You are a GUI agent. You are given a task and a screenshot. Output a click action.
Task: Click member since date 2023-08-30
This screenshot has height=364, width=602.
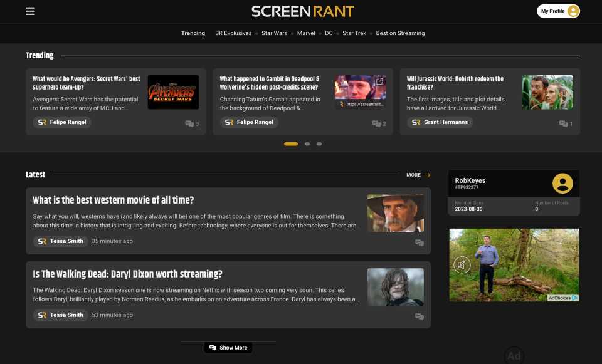(468, 209)
